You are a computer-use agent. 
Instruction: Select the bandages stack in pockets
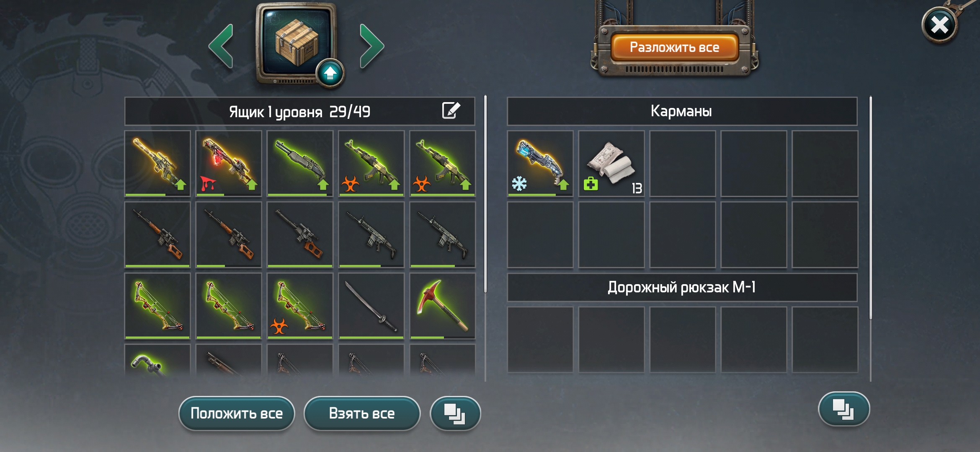tap(611, 164)
